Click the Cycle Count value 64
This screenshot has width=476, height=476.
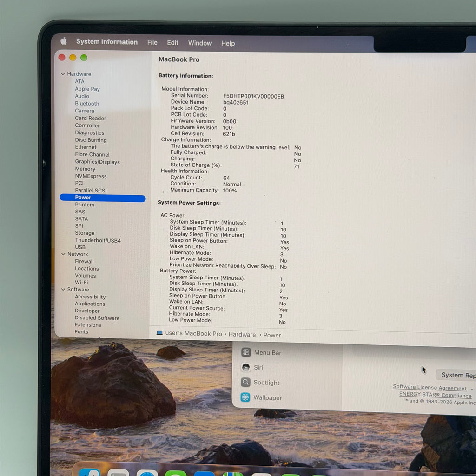(226, 178)
